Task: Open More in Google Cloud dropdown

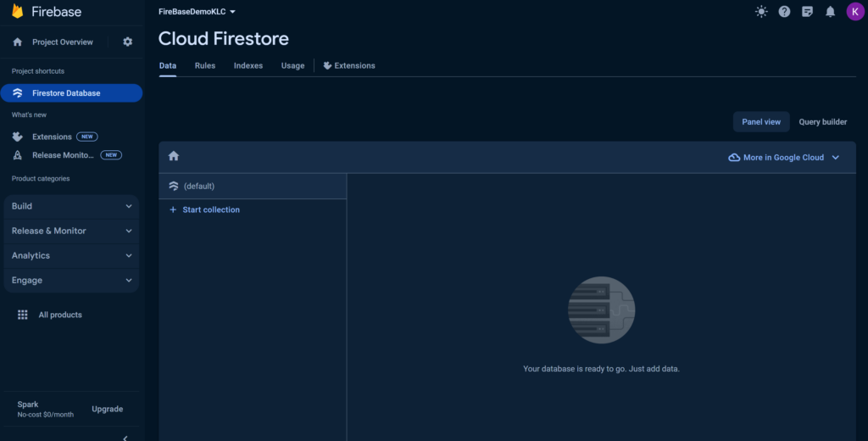Action: 784,158
